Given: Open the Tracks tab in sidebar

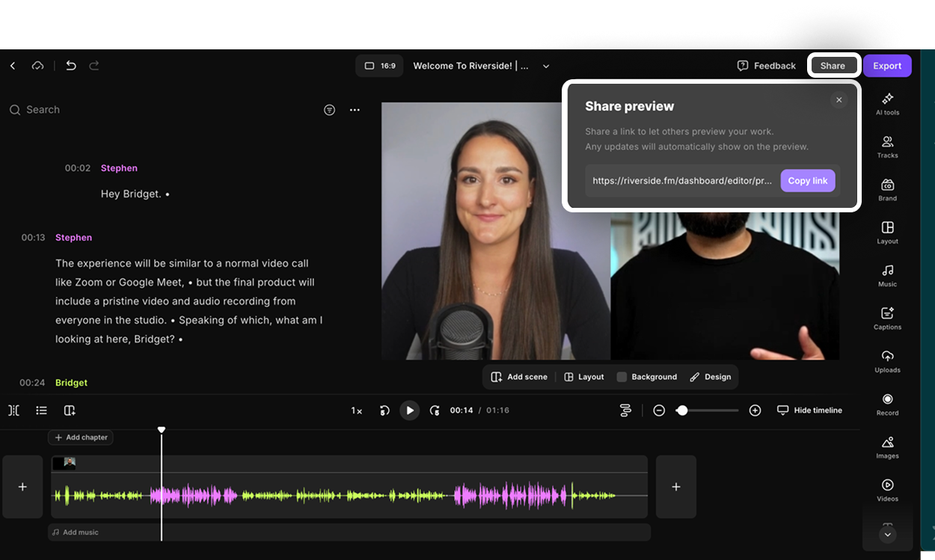Looking at the screenshot, I should (887, 147).
